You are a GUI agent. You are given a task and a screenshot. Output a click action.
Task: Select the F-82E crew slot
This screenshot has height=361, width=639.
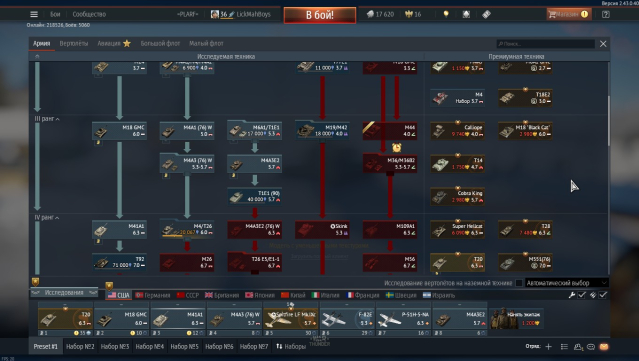tap(347, 319)
